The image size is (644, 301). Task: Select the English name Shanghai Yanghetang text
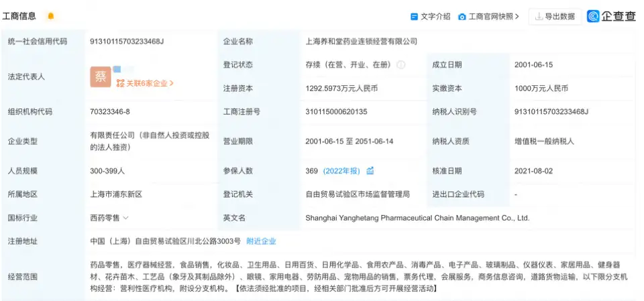[x=417, y=218]
